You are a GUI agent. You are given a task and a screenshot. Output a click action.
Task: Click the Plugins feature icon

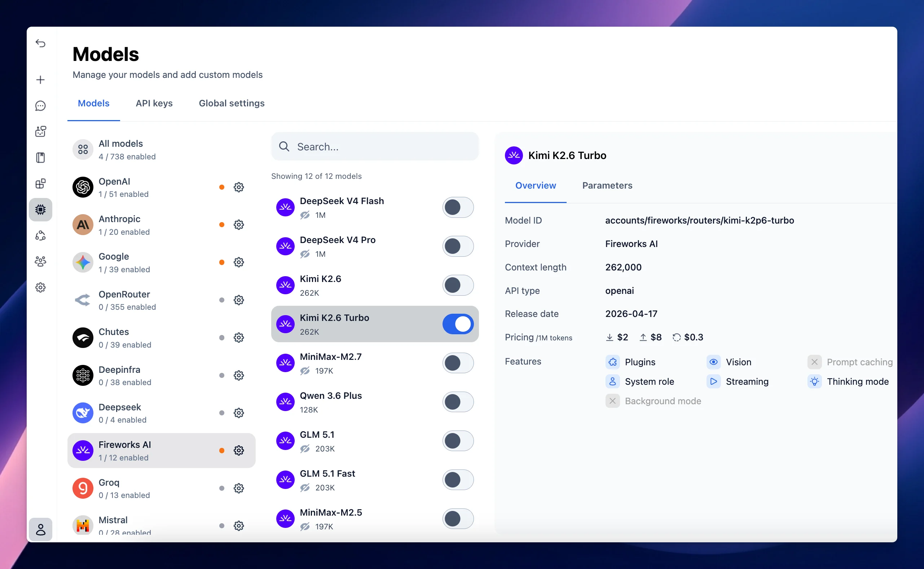pos(612,362)
